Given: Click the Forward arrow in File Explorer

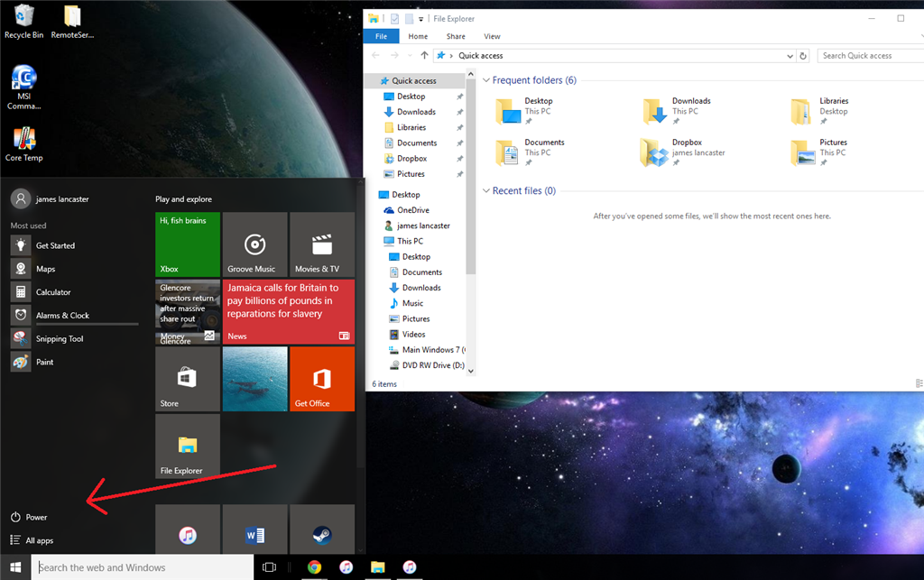Looking at the screenshot, I should coord(394,55).
